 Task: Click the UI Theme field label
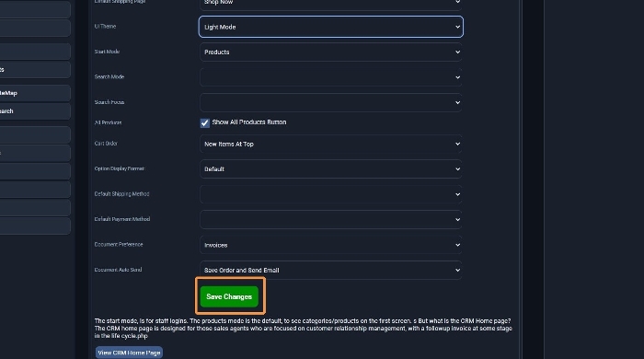tap(105, 27)
